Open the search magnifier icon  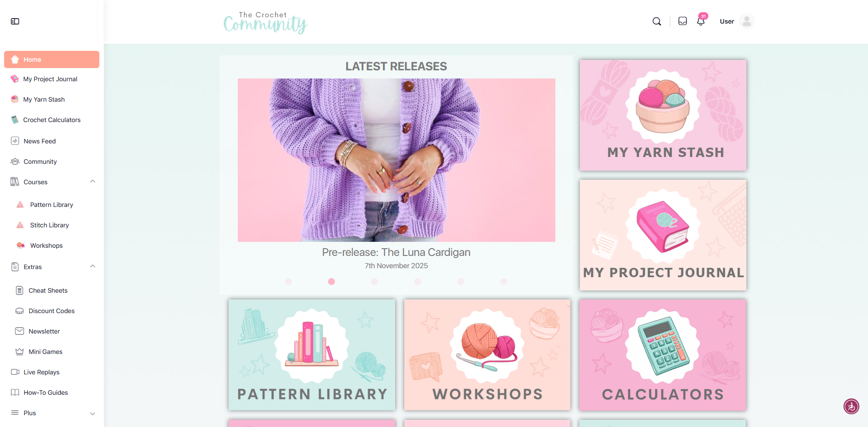click(x=657, y=21)
